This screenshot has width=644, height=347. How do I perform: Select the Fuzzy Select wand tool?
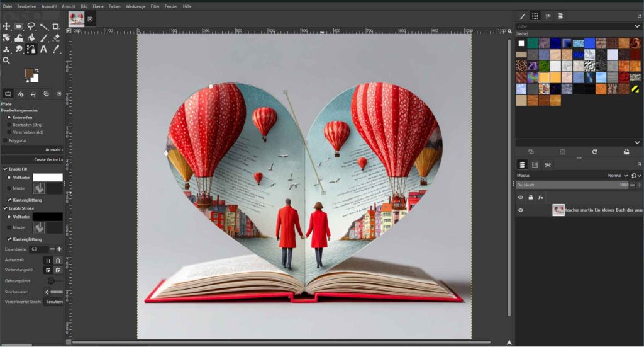43,26
